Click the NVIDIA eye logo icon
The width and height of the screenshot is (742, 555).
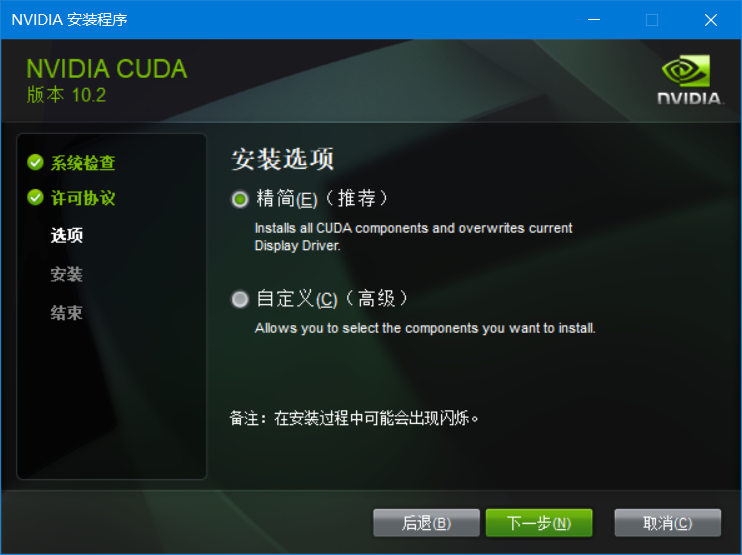[686, 70]
